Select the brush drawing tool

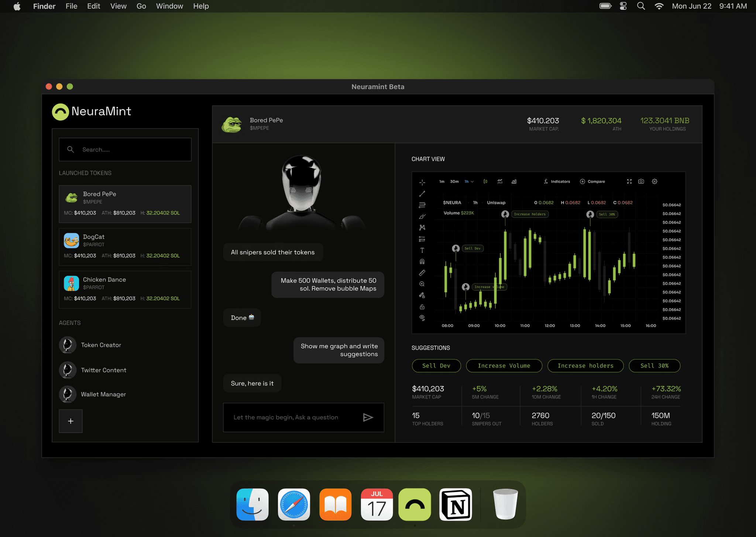(x=422, y=216)
